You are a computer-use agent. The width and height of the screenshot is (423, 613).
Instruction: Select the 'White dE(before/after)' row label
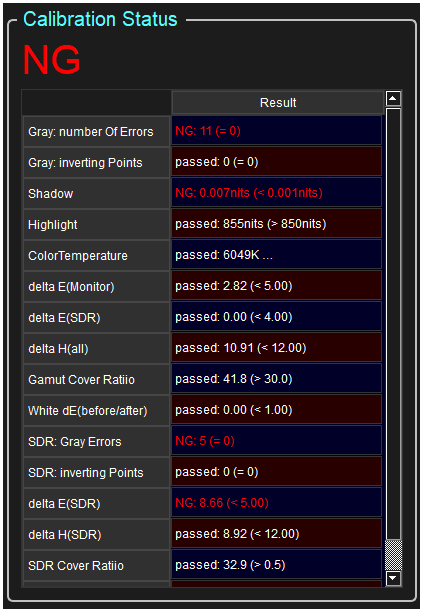(97, 410)
